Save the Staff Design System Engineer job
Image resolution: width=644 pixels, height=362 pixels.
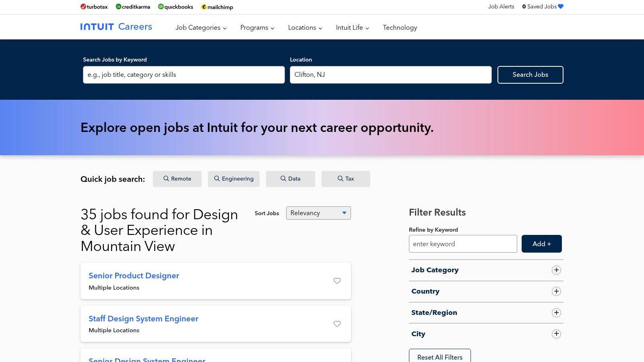click(337, 324)
